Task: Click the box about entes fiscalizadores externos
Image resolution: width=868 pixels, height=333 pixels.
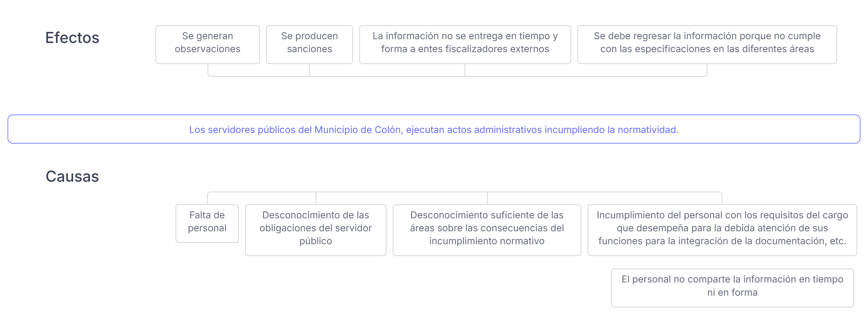Action: [x=465, y=44]
